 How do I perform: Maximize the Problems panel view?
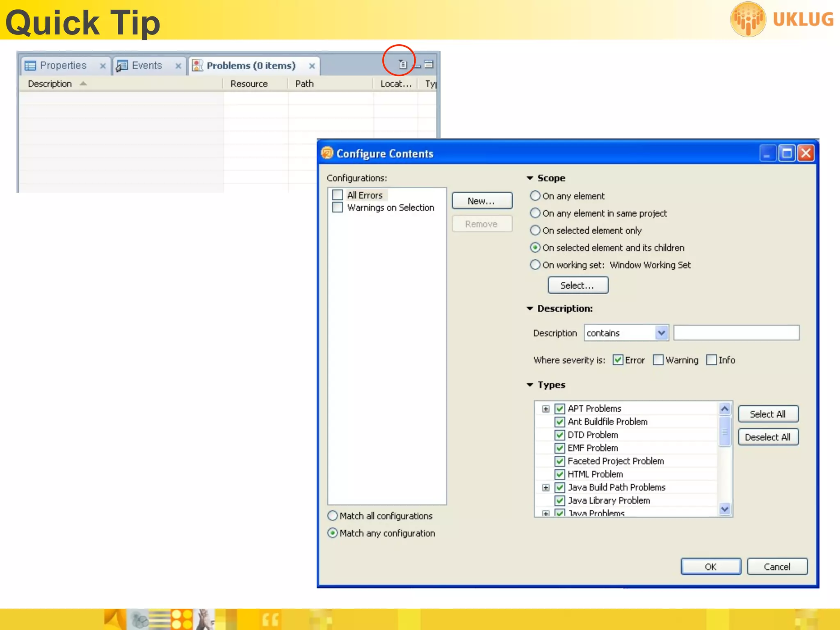tap(429, 64)
